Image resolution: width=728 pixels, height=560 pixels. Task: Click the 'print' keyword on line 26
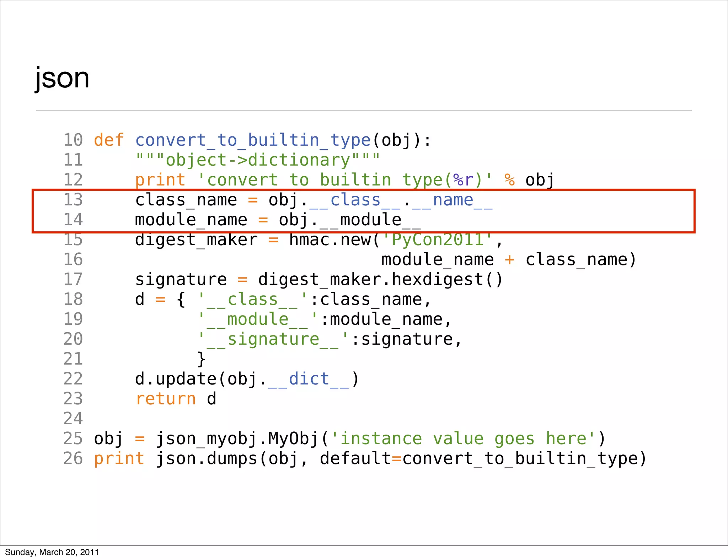[x=119, y=459]
